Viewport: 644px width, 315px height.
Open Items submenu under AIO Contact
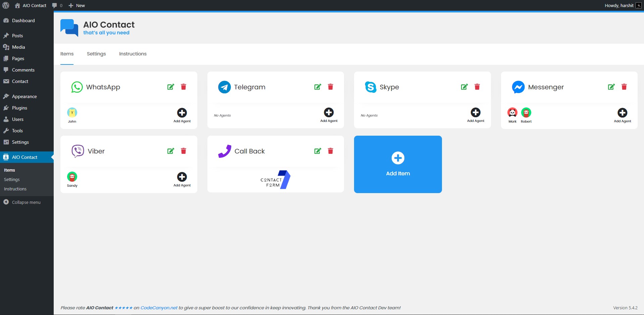click(9, 170)
